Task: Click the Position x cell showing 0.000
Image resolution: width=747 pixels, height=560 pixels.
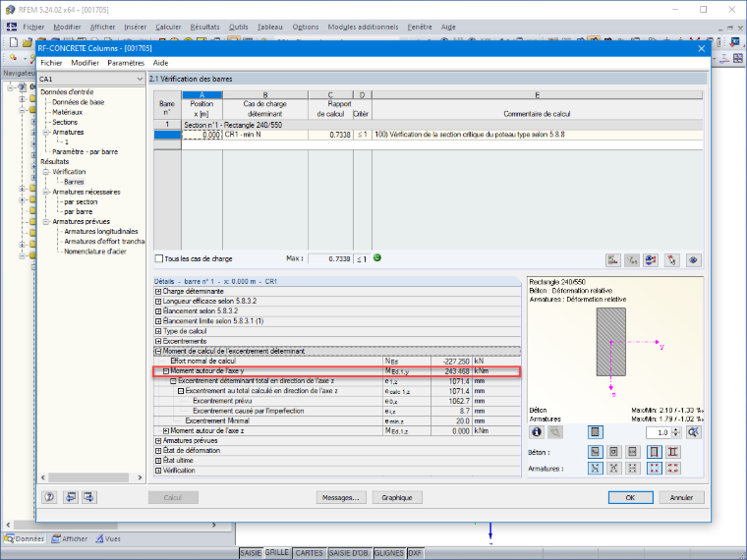Action: pos(202,135)
